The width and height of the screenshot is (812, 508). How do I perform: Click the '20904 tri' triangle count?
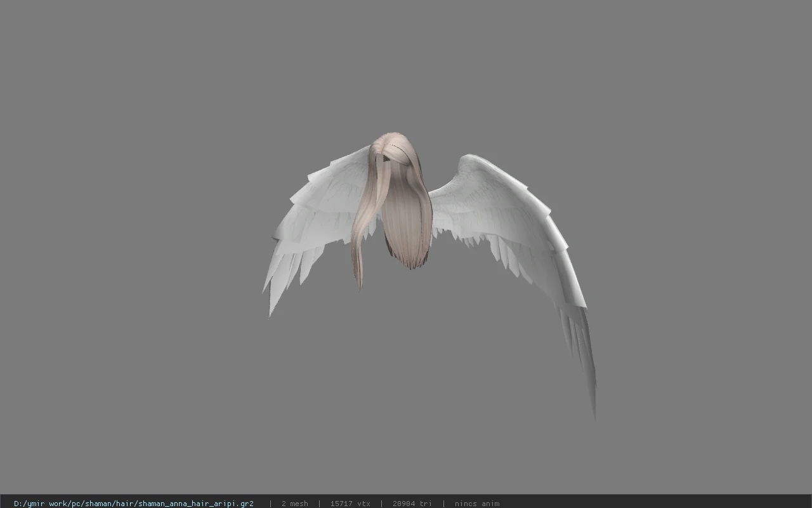[412, 504]
